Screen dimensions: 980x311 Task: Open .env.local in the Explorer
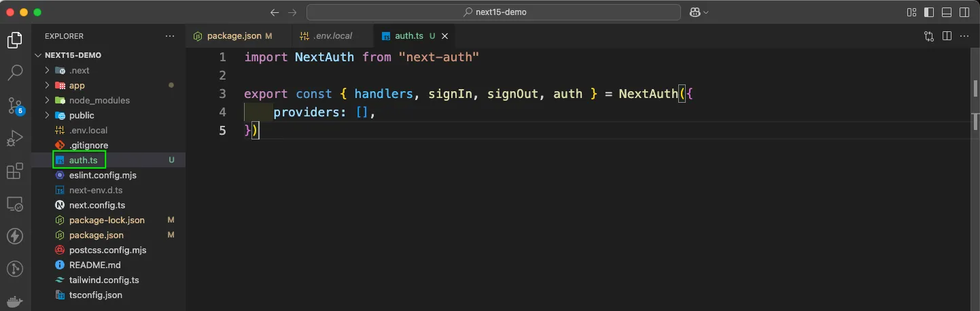109,130
